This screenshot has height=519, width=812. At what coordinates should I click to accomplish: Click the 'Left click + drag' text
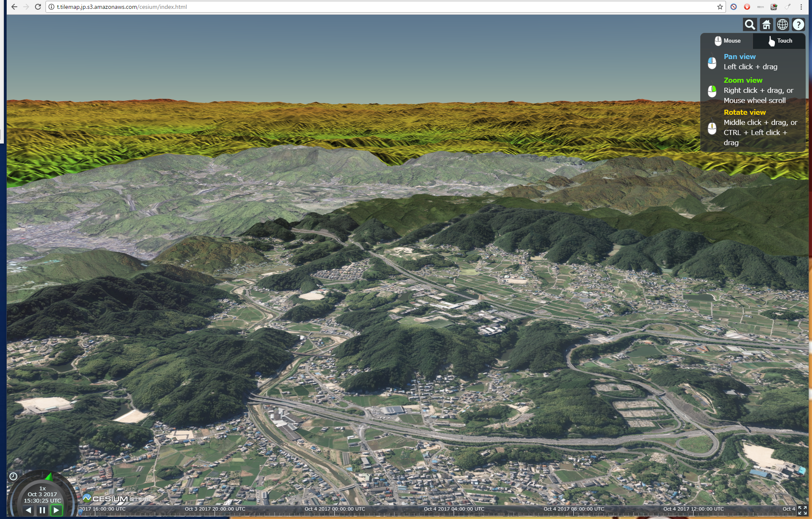click(x=750, y=67)
